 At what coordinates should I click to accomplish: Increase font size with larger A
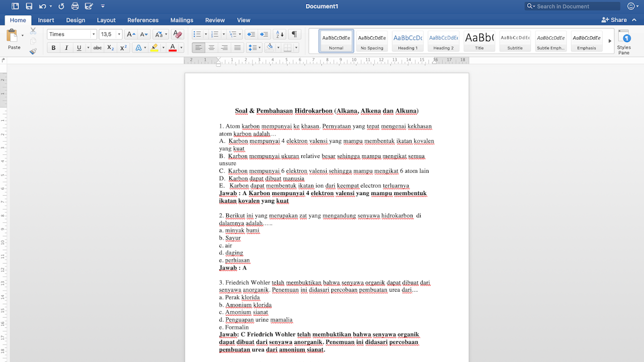coord(131,34)
